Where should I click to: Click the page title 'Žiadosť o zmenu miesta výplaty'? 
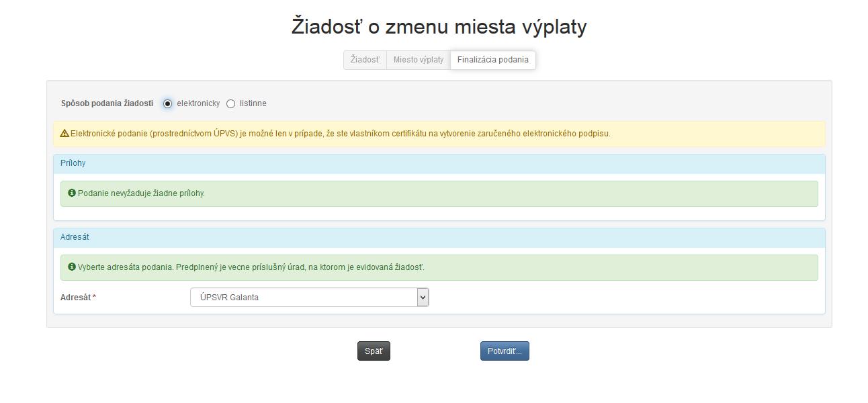click(x=439, y=26)
